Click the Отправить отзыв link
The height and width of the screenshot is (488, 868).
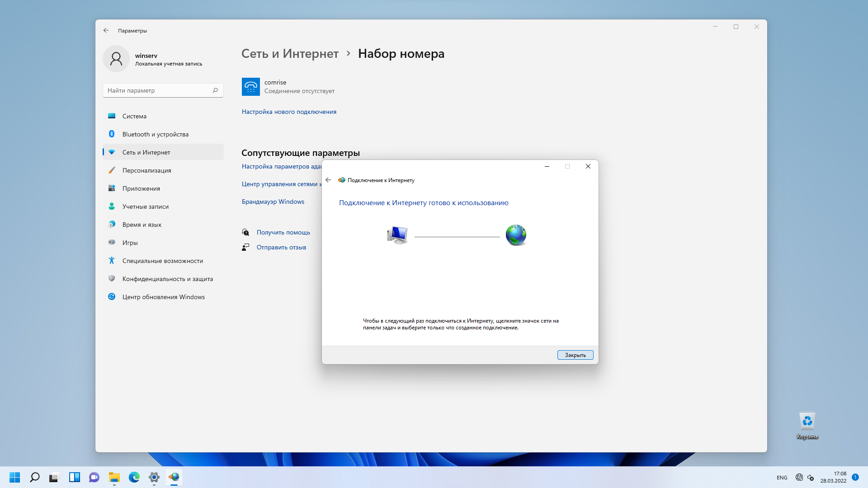pos(281,247)
